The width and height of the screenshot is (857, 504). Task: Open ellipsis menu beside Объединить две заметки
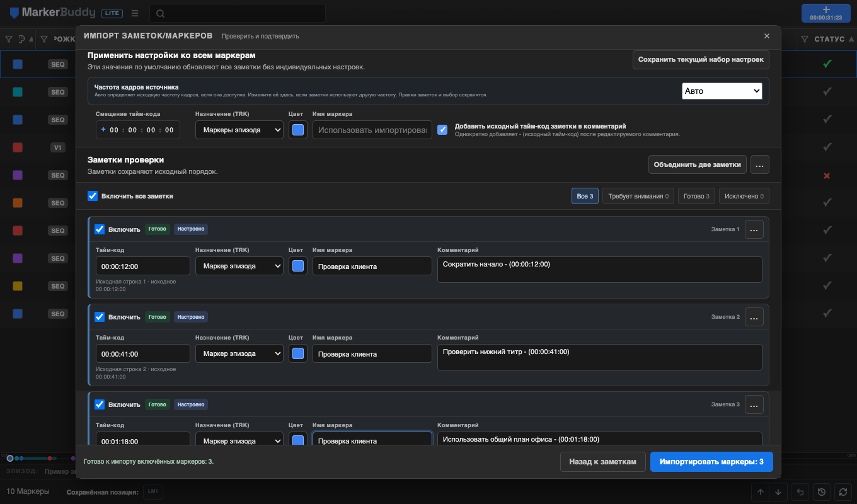point(759,164)
